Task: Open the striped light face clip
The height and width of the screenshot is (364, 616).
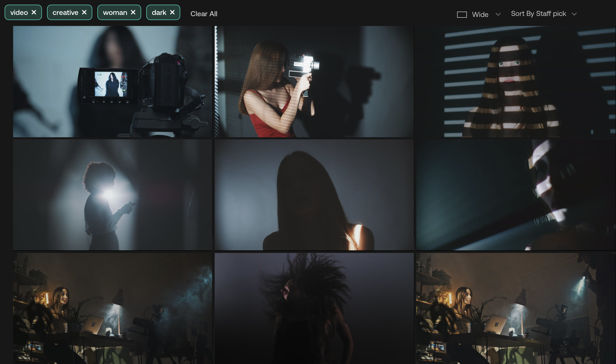Action: point(515,81)
